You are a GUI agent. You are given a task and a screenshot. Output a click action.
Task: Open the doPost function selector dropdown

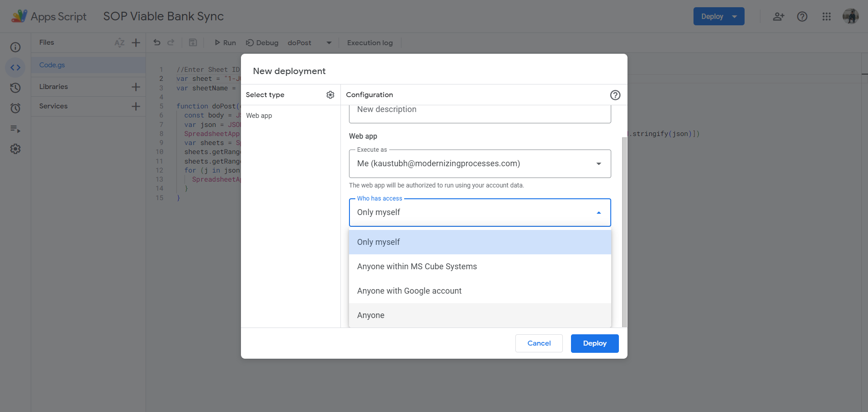[310, 42]
